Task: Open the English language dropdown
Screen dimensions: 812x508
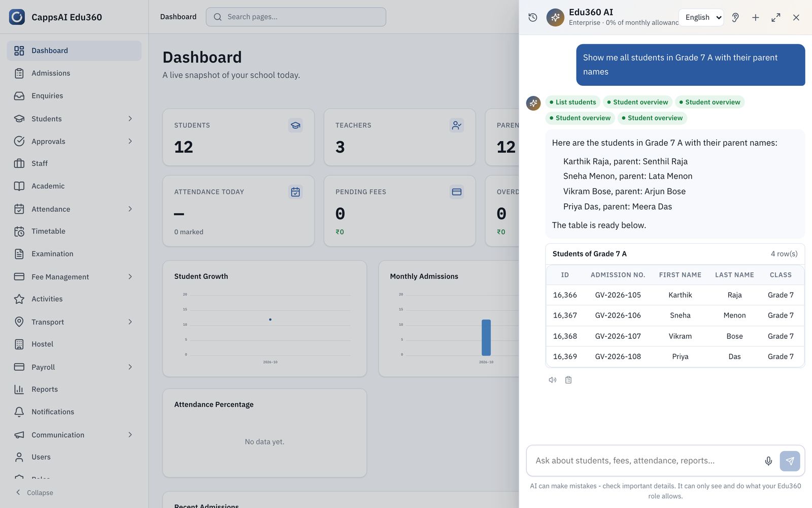Action: (701, 17)
